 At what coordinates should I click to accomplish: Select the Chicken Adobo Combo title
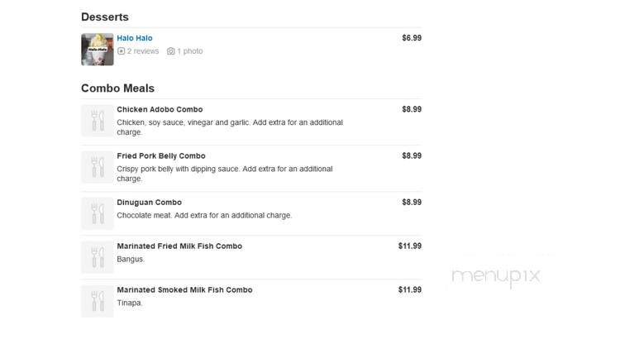point(160,109)
